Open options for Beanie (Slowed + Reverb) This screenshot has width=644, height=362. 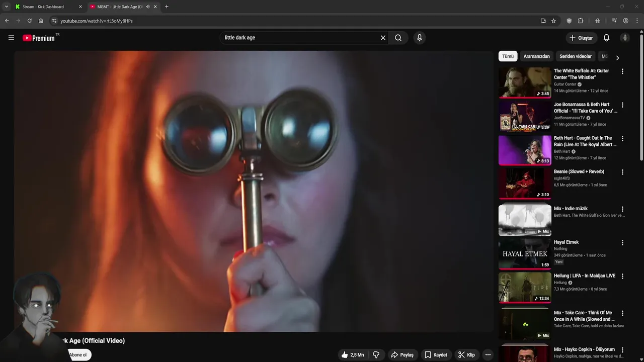622,172
